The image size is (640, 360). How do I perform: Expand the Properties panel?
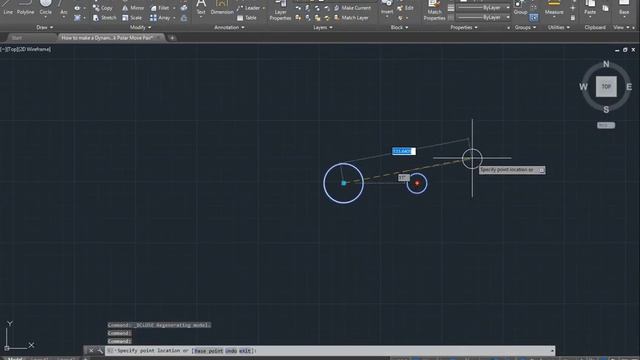tap(464, 27)
